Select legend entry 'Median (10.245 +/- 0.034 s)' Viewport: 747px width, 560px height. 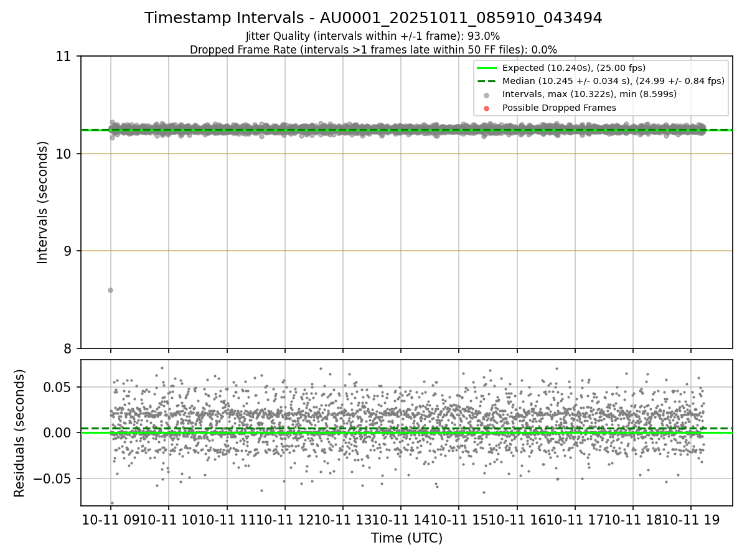pyautogui.click(x=613, y=81)
